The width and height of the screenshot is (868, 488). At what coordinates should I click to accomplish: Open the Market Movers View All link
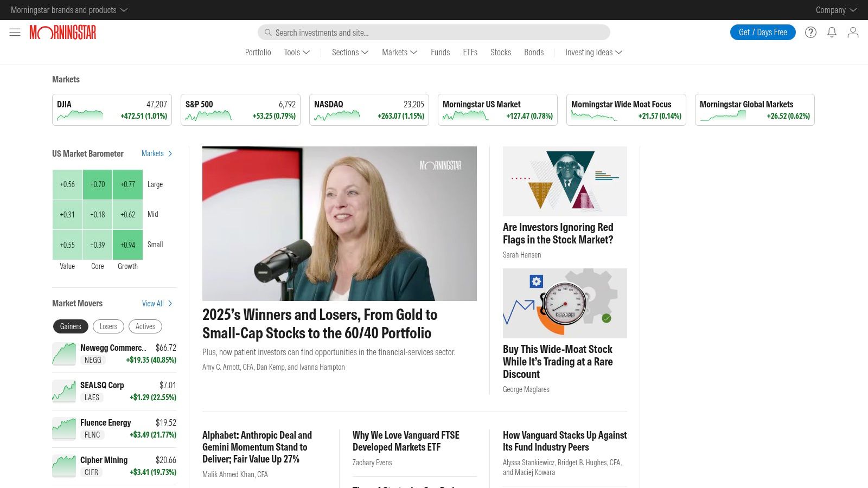pyautogui.click(x=157, y=304)
